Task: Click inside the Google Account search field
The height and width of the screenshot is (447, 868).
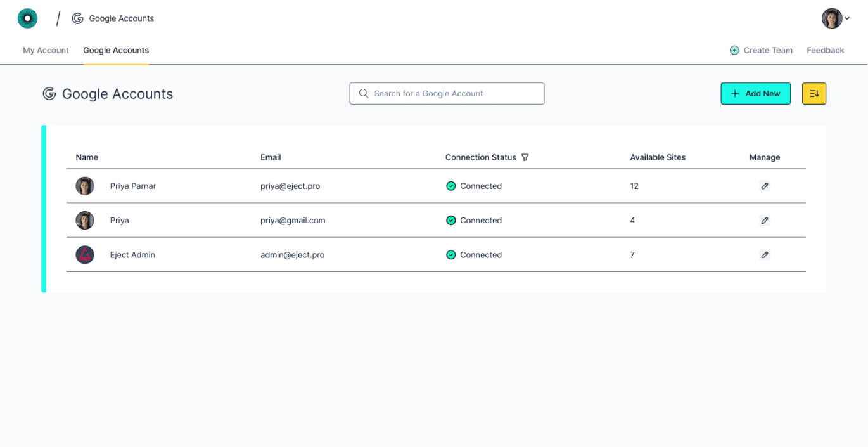Action: click(x=447, y=93)
